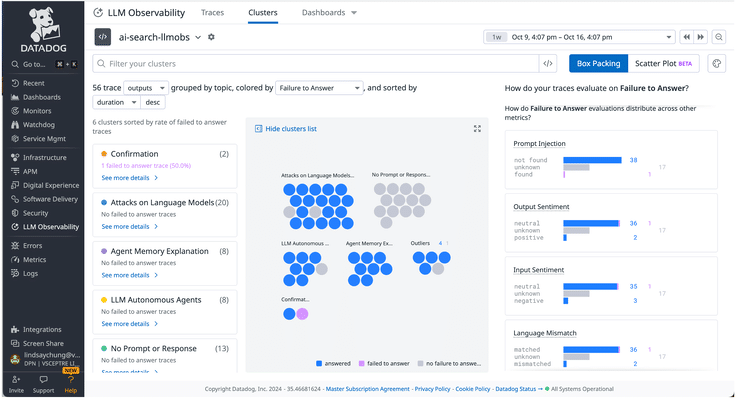
Task: Open Watchdog in the sidebar
Action: click(39, 125)
